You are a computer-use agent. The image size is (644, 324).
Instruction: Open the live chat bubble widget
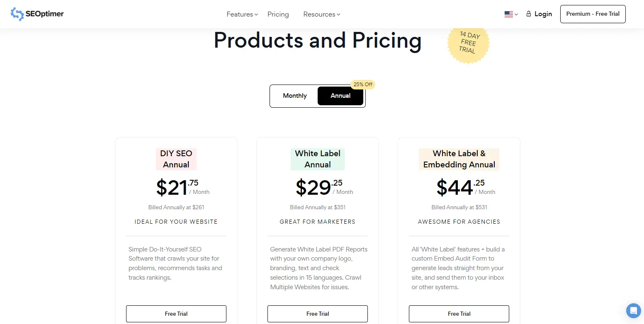633,310
